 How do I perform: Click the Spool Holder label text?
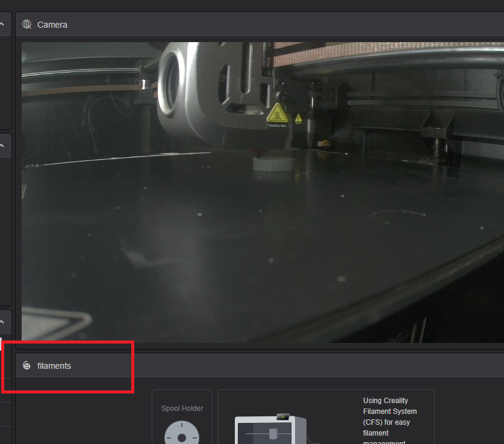click(x=182, y=409)
